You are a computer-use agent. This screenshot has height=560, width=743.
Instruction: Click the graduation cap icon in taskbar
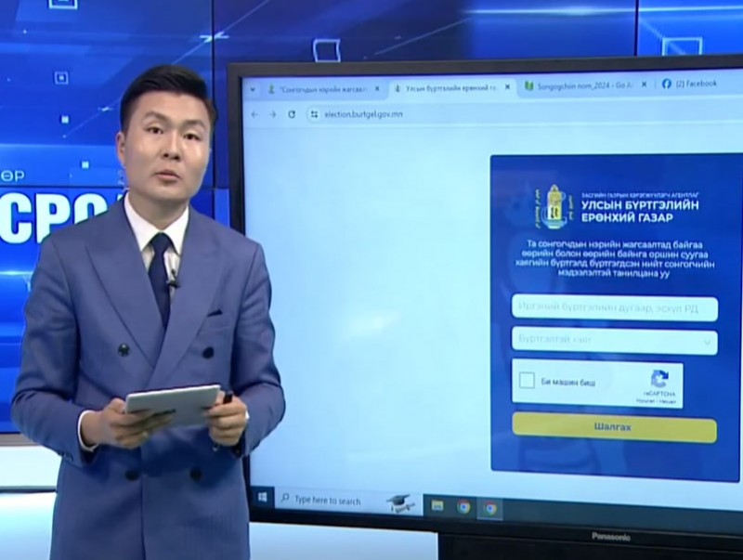399,502
